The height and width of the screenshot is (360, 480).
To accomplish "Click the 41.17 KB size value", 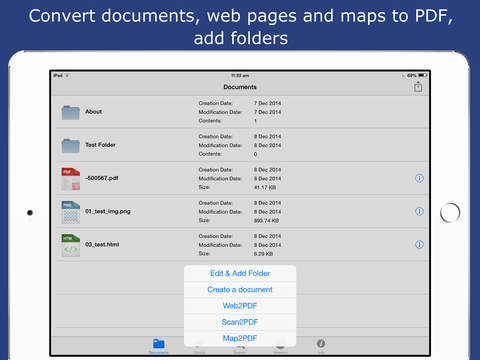I will pyautogui.click(x=265, y=188).
